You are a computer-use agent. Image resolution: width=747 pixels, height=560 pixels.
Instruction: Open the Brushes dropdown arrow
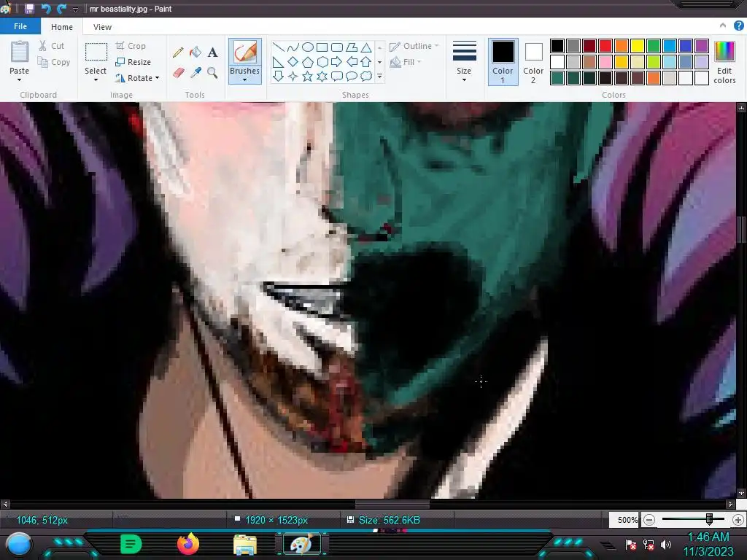pyautogui.click(x=245, y=80)
